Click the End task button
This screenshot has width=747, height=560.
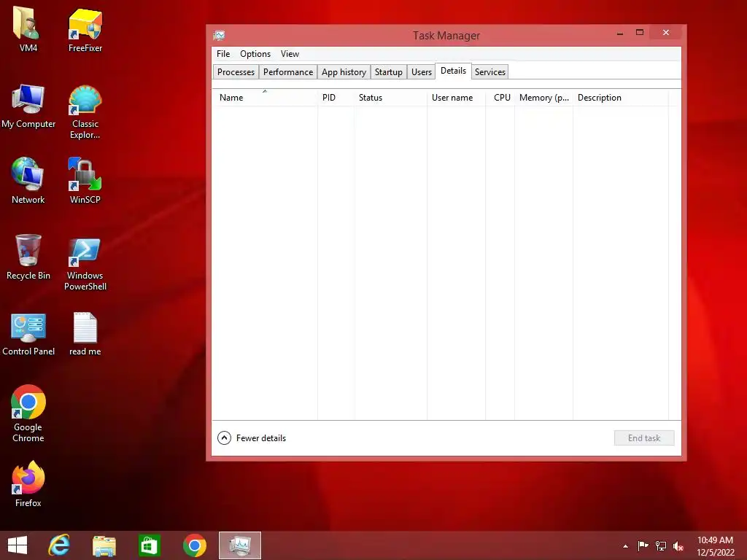tap(644, 438)
